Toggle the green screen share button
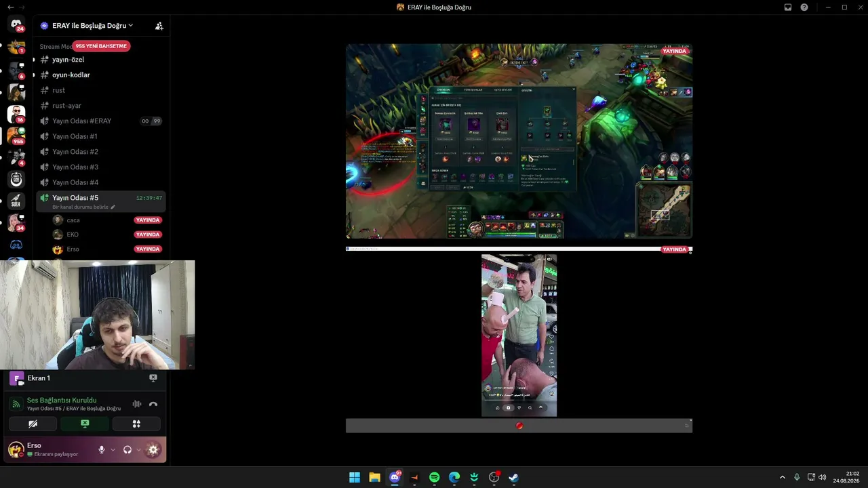868x488 pixels. [x=85, y=424]
